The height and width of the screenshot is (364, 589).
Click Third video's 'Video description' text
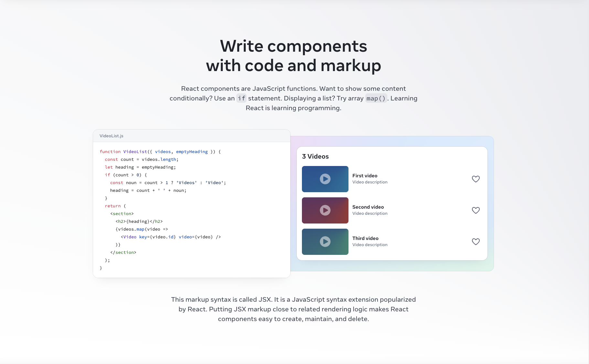(370, 245)
